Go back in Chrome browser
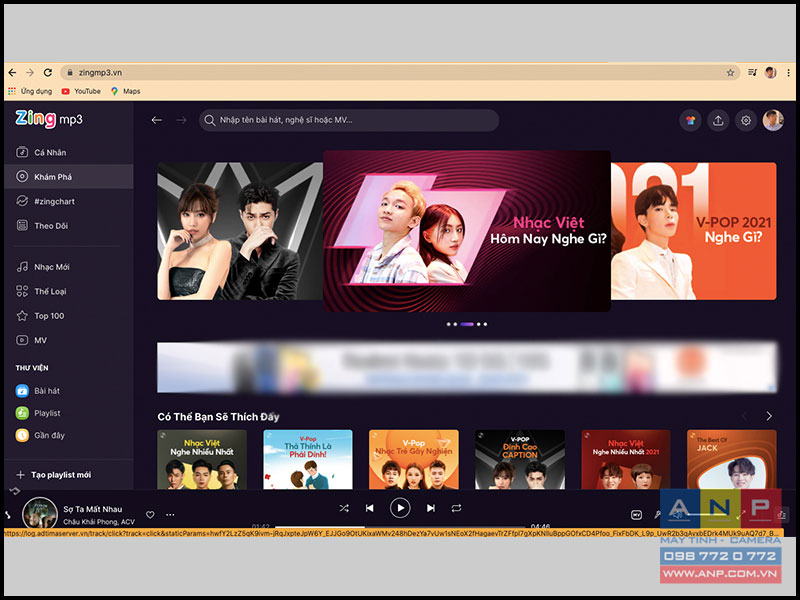Screen dimensions: 800x600 (x=13, y=72)
